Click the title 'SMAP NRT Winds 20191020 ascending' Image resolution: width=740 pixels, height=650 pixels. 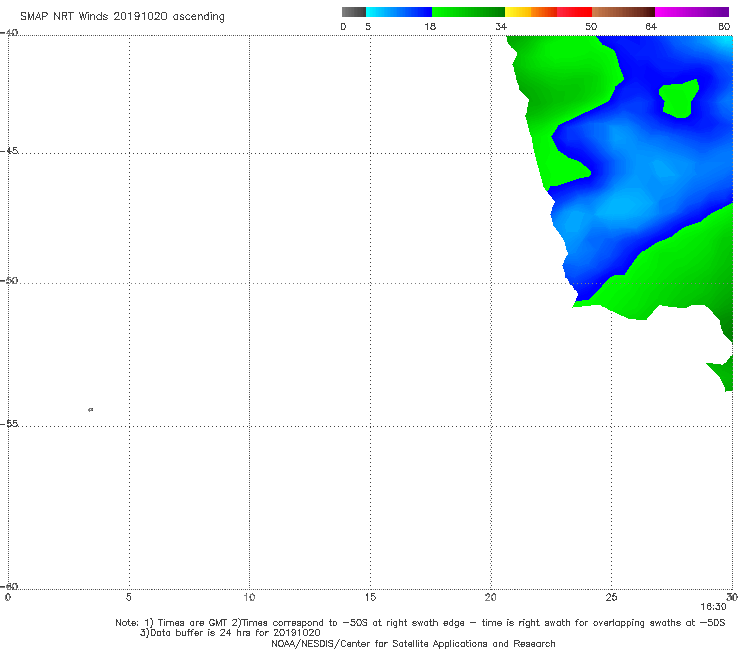(x=122, y=17)
